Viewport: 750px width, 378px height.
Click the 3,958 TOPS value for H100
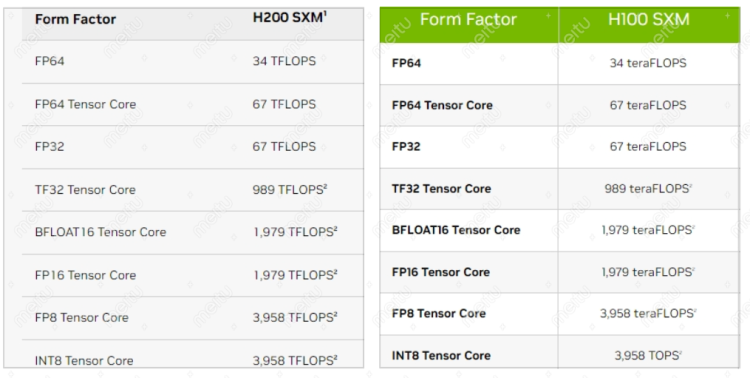648,356
